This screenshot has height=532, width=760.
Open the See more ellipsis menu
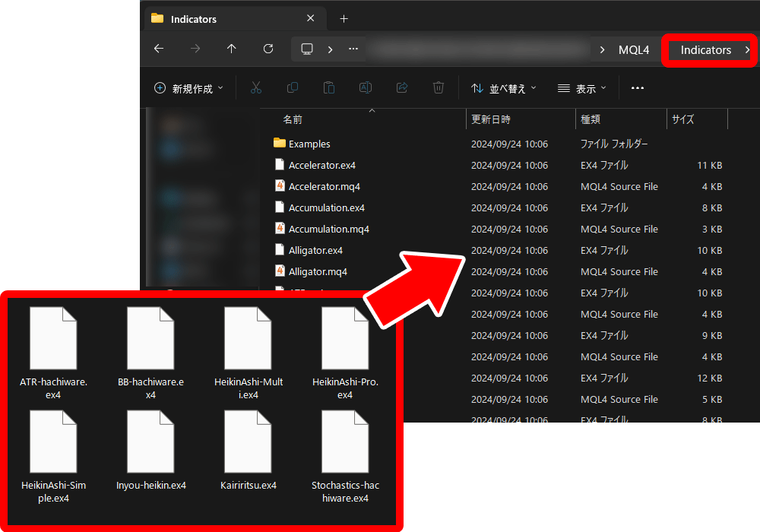(638, 88)
